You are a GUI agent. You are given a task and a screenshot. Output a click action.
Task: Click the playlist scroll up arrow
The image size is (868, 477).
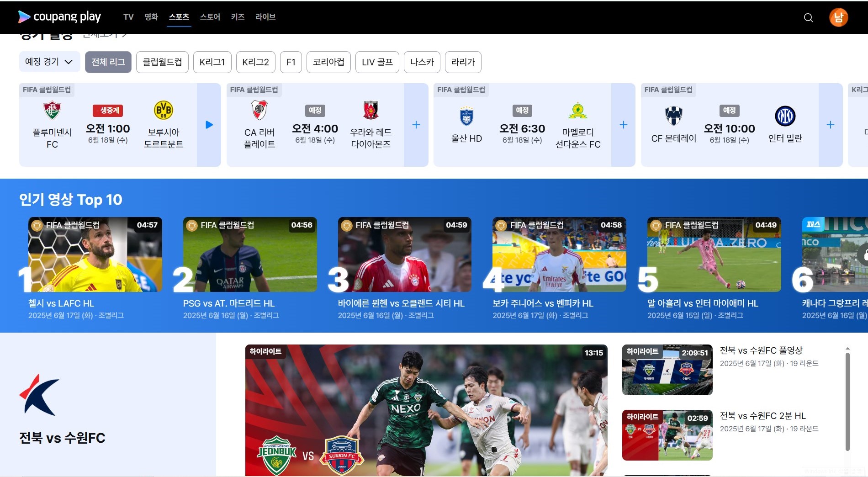point(847,349)
